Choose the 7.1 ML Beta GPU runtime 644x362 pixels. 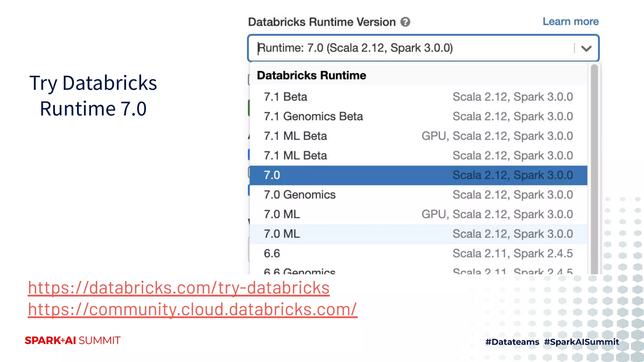[418, 136]
